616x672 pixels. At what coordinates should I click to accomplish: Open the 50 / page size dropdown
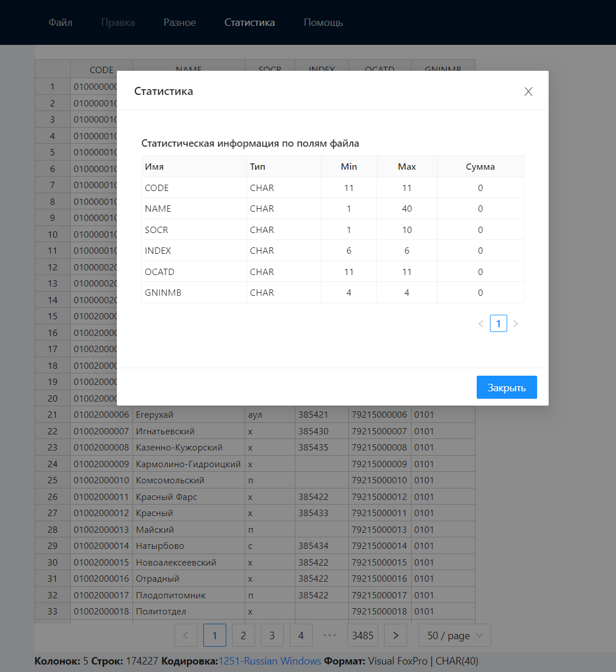(454, 635)
